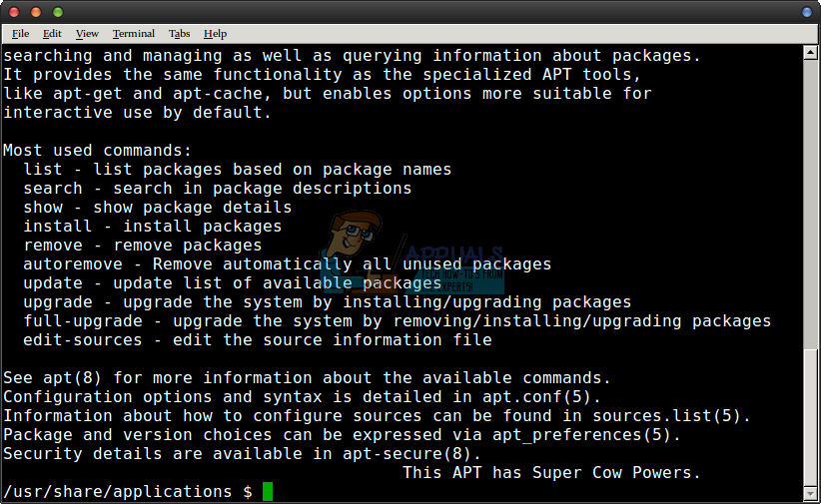Click the vertical scrollbar thumb
Image resolution: width=821 pixels, height=504 pixels.
[812, 414]
